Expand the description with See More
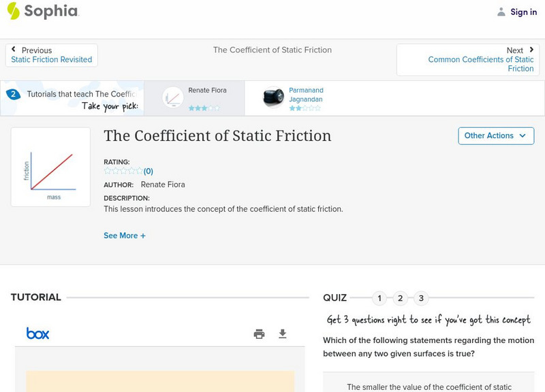Screen dimensions: 545x392 (x=125, y=235)
